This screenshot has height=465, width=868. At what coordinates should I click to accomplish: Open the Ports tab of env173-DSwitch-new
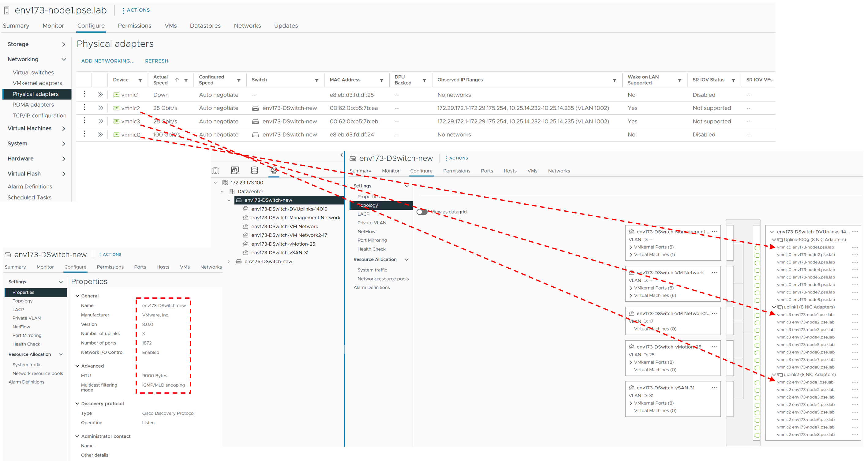coord(487,171)
